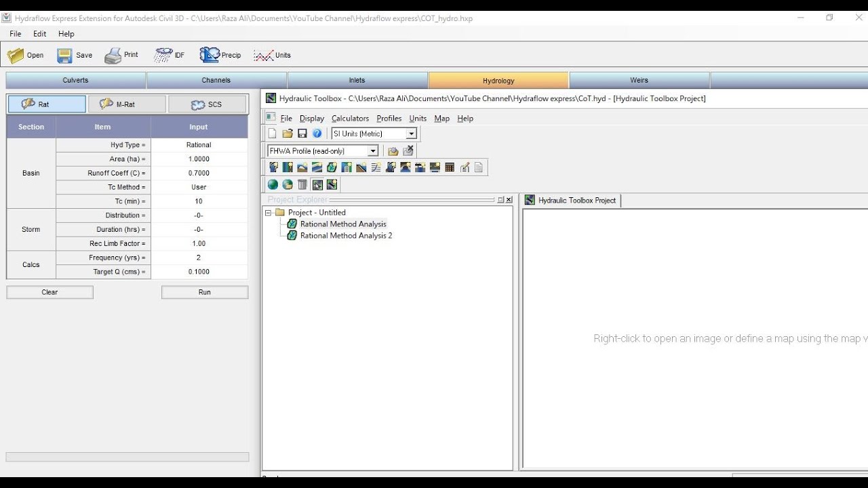Click the blank page report icon

pyautogui.click(x=479, y=167)
